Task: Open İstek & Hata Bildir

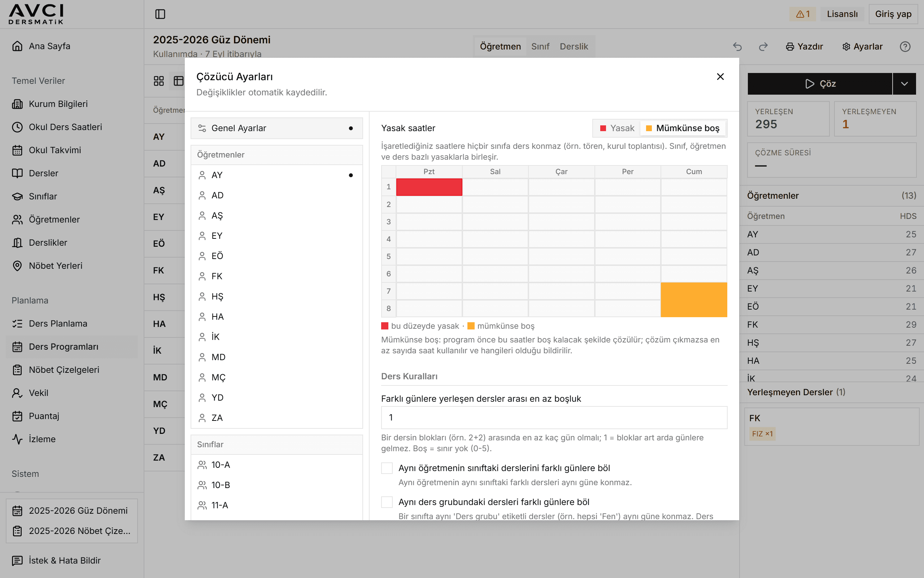Action: pos(72,560)
